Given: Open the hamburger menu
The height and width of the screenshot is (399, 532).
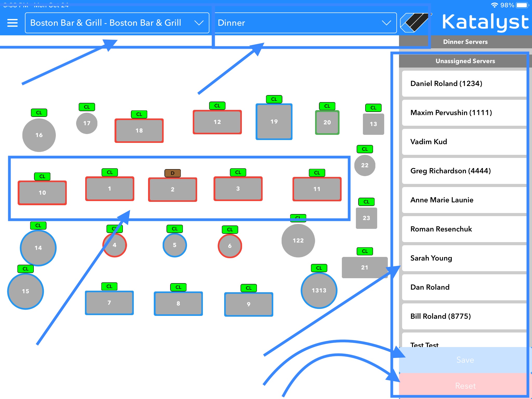Looking at the screenshot, I should (12, 23).
